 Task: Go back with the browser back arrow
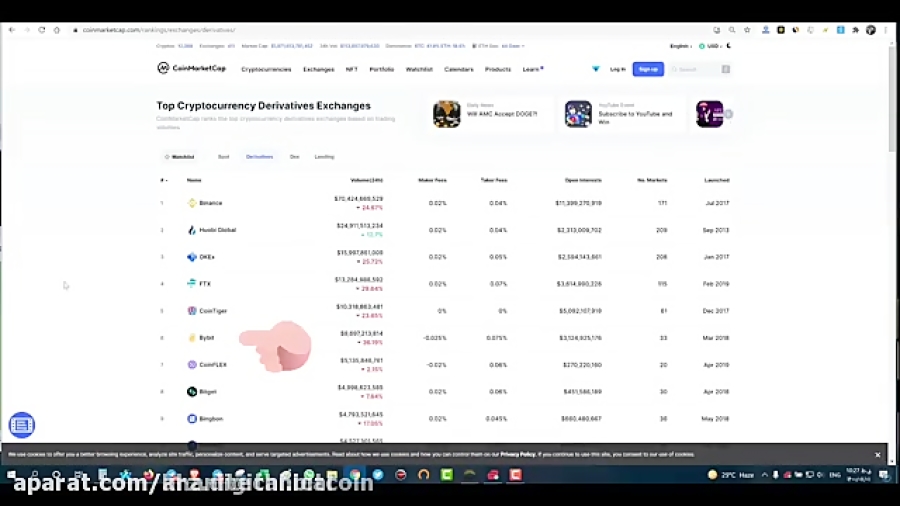(12, 30)
